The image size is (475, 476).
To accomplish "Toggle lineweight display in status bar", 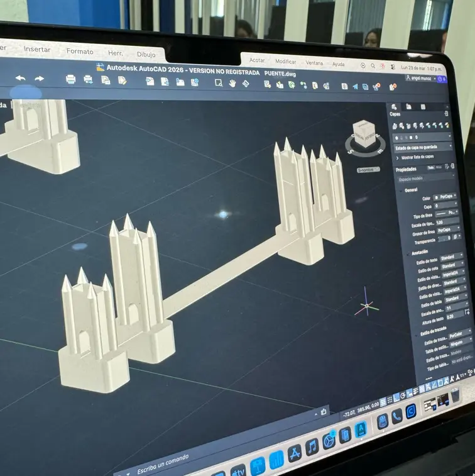I will (x=415, y=391).
